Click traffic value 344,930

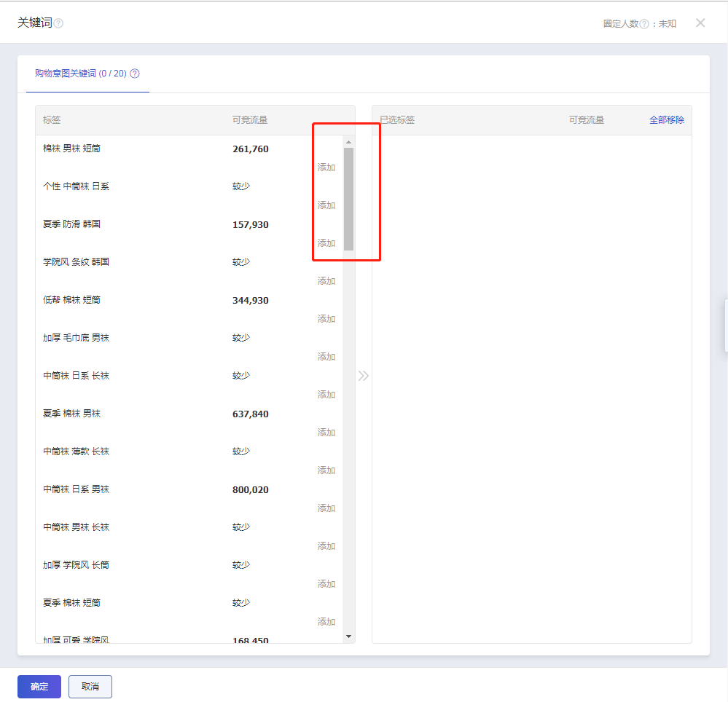(x=250, y=300)
